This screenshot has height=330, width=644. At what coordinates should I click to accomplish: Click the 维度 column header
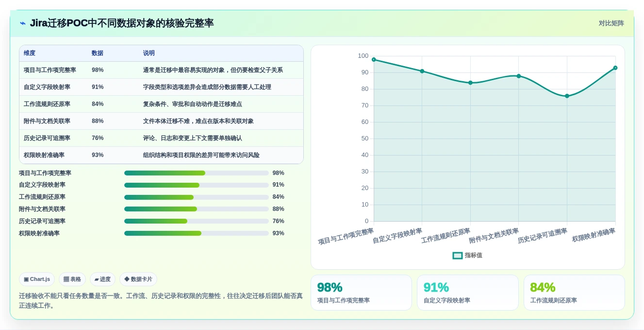point(30,53)
